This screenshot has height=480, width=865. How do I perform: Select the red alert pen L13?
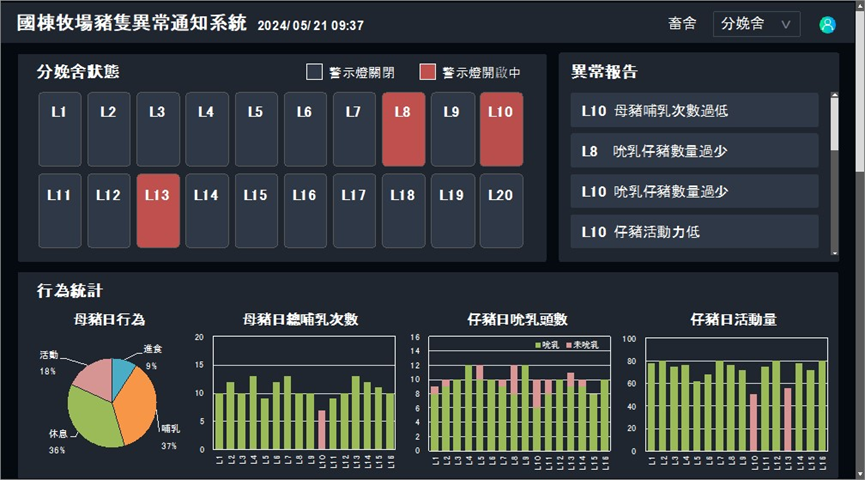pos(157,210)
